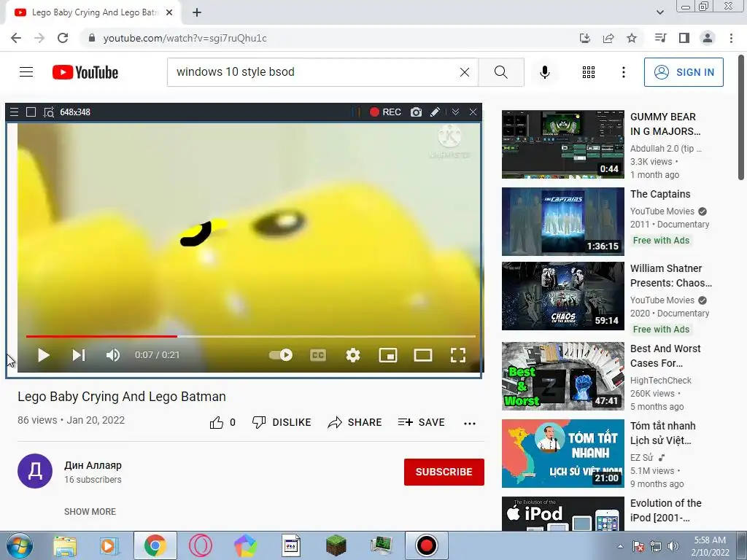The width and height of the screenshot is (747, 560).
Task: Open Evolution of the iPod video title
Action: coord(665,510)
